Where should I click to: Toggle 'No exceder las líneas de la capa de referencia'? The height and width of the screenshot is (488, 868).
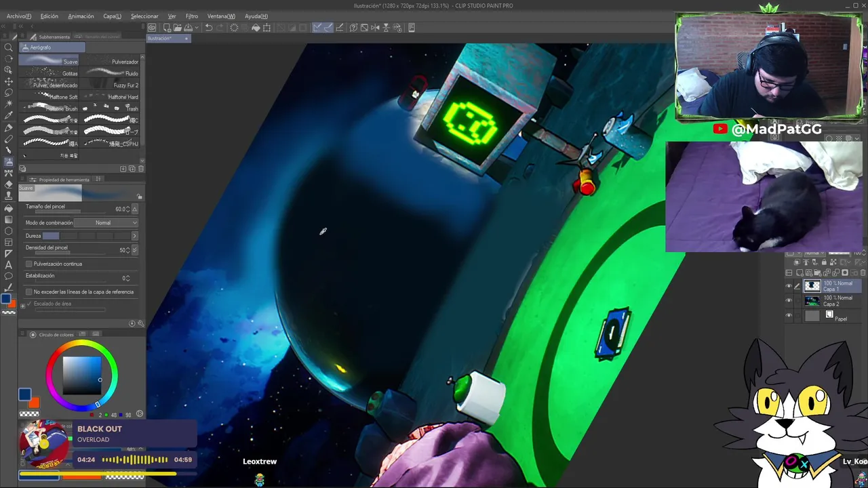click(28, 292)
